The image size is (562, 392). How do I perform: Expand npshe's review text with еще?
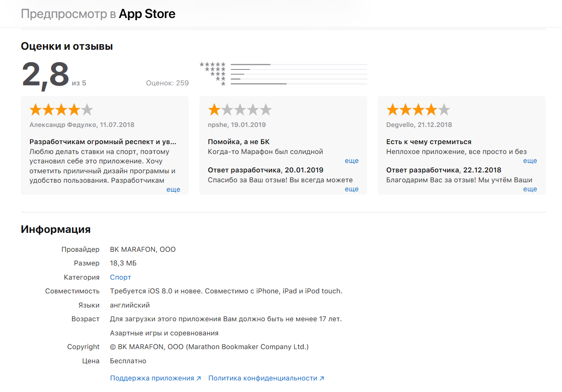[x=352, y=161]
